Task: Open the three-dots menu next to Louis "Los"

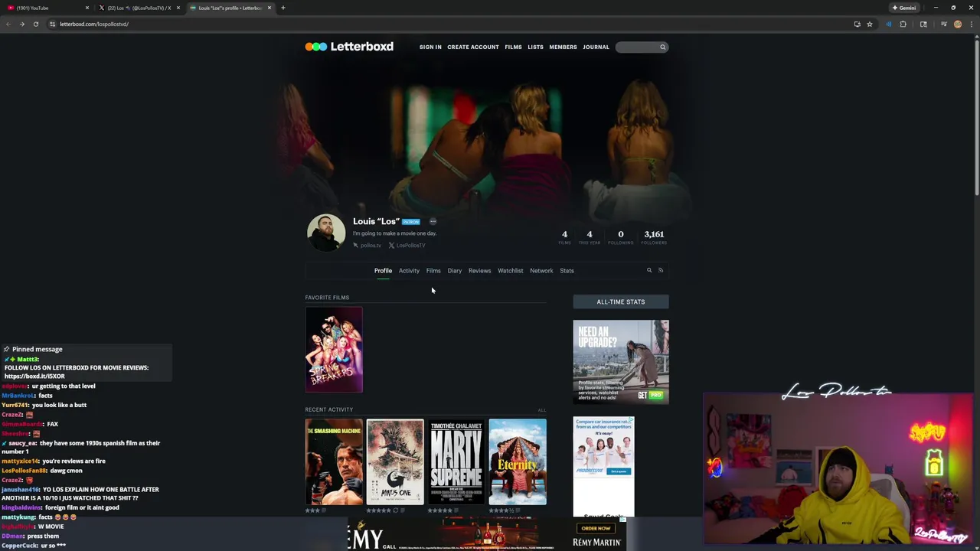Action: pyautogui.click(x=433, y=221)
